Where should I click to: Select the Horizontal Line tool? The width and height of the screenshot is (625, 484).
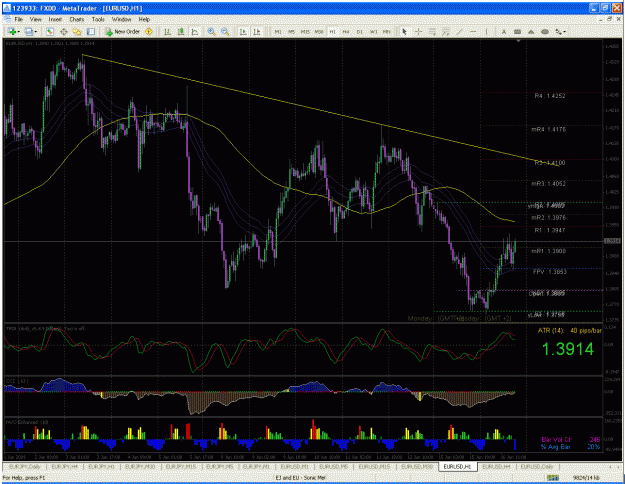coord(473,31)
